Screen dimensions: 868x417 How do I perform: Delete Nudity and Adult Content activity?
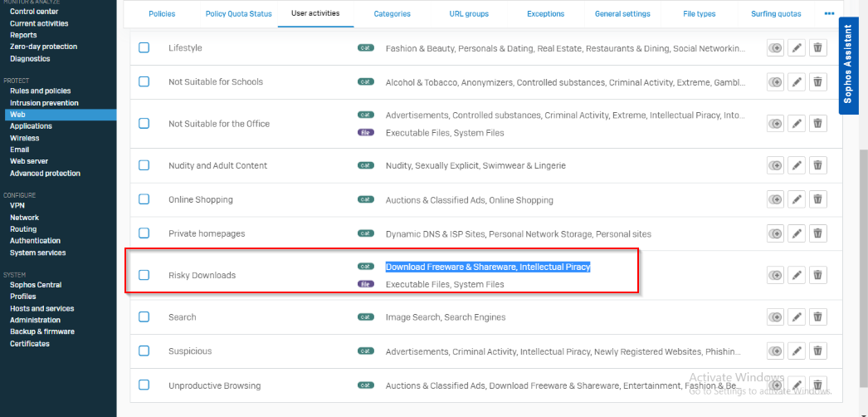pyautogui.click(x=817, y=165)
